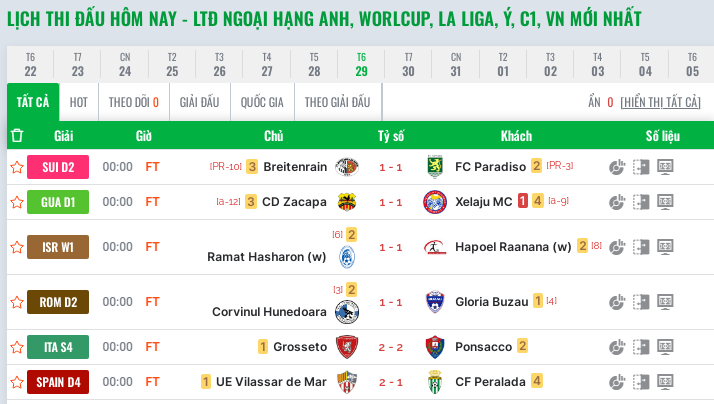714x404 pixels.
Task: Open statistics pie icon for Gloria Buzau match
Action: pyautogui.click(x=617, y=301)
